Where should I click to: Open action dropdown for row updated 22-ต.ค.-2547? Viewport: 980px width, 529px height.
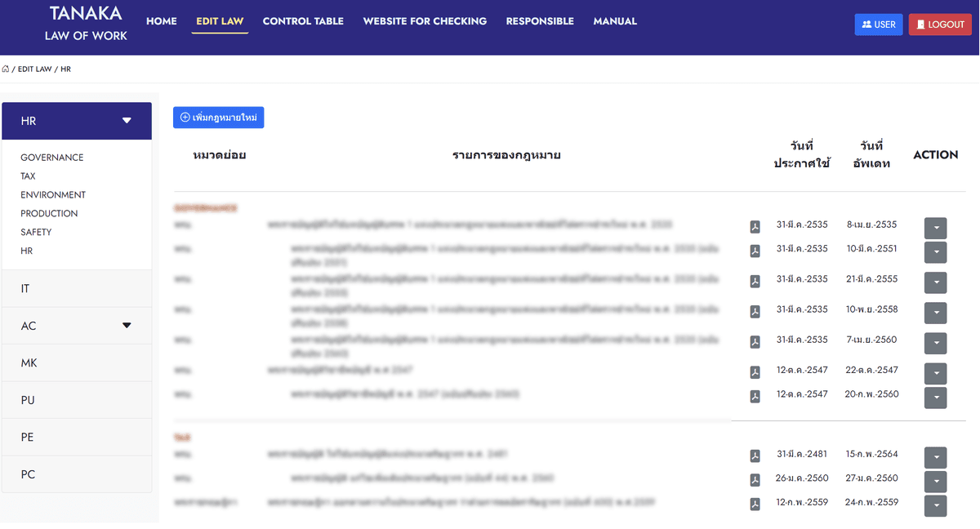click(936, 373)
